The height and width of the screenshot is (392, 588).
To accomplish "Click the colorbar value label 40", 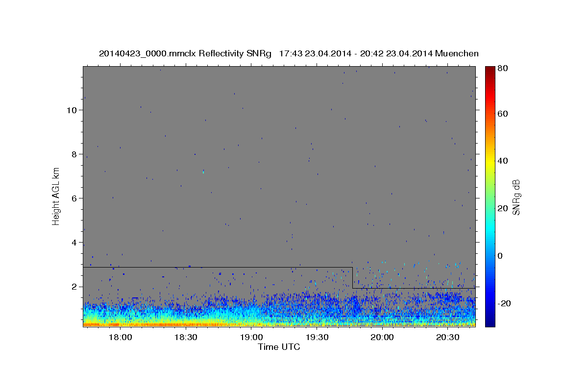I will (x=503, y=161).
